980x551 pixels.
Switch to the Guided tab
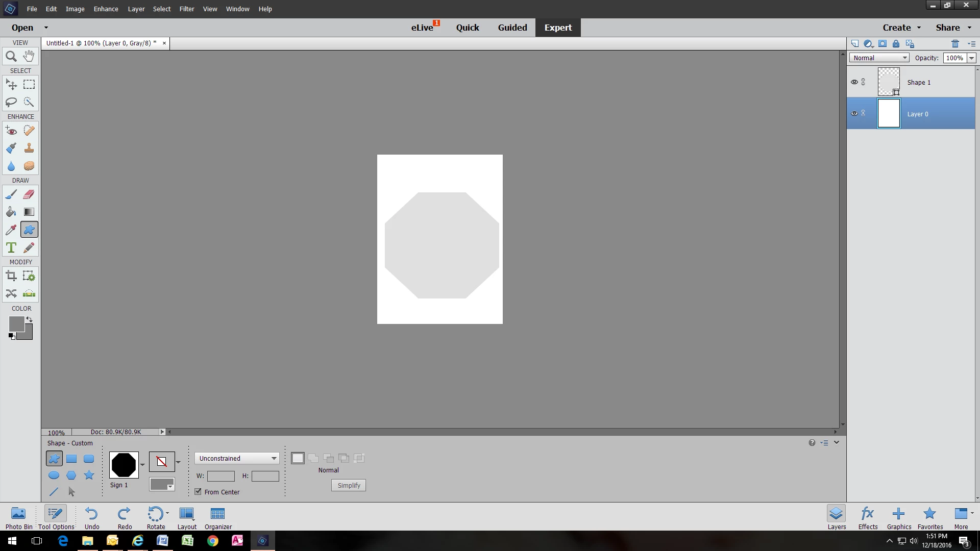click(x=512, y=28)
